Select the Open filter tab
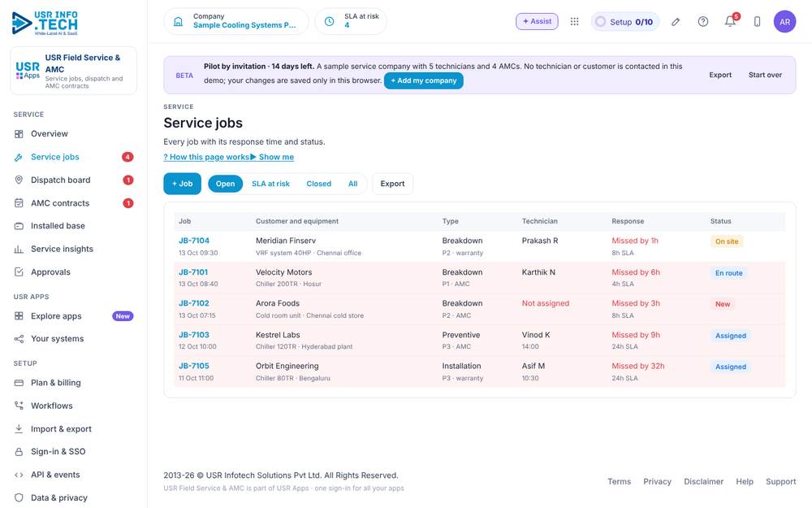 225,184
